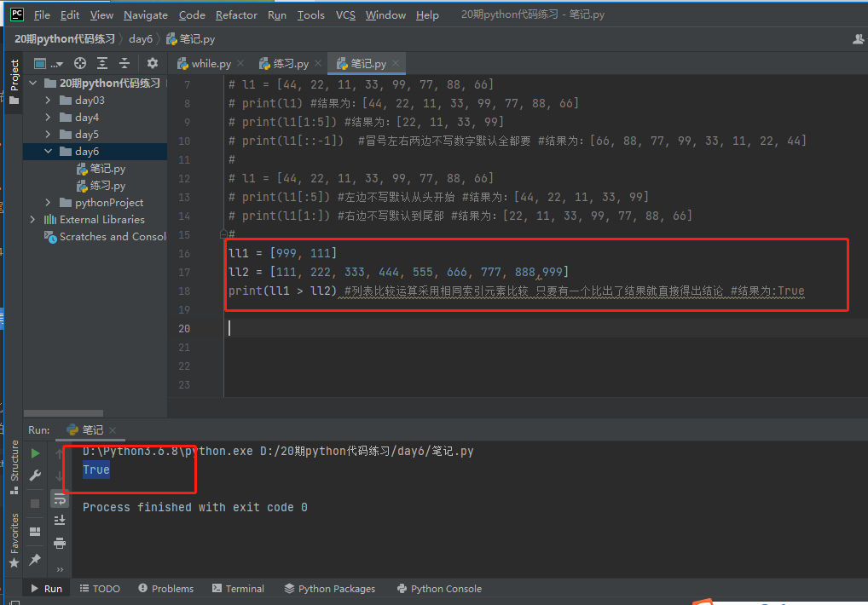Image resolution: width=868 pixels, height=605 pixels.
Task: Close the 练习.py editor tab
Action: [318, 64]
